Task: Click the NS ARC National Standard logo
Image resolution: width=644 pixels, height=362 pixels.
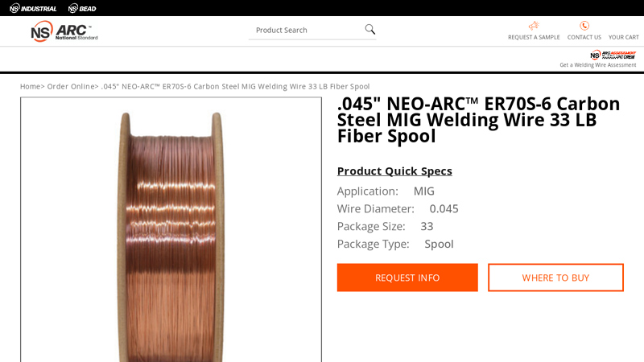Action: pyautogui.click(x=64, y=32)
